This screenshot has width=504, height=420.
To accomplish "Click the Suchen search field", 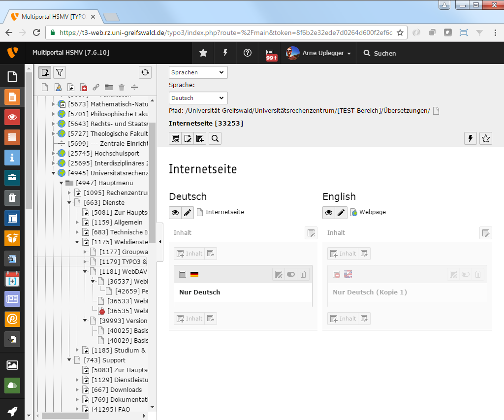I will click(384, 53).
